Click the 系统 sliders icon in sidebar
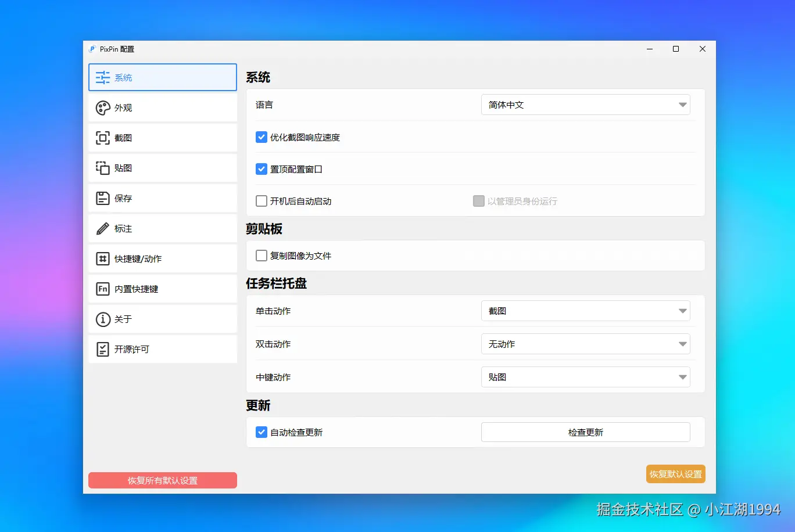This screenshot has width=795, height=532. (103, 77)
